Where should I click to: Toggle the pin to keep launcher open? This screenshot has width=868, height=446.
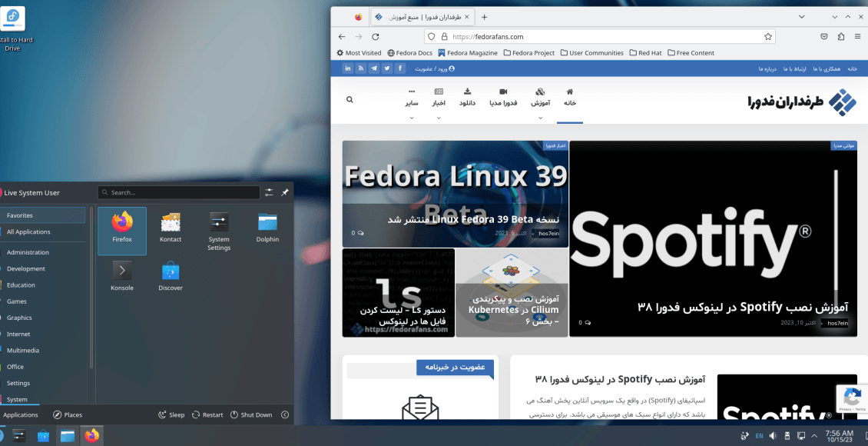283,192
